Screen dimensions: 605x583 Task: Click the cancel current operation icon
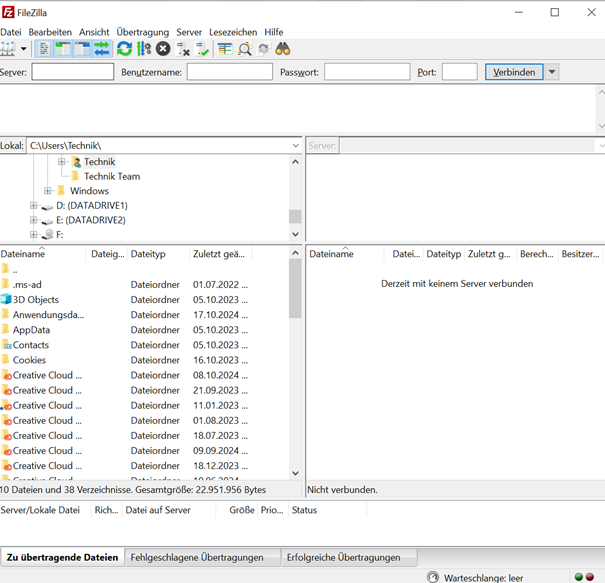pyautogui.click(x=163, y=49)
